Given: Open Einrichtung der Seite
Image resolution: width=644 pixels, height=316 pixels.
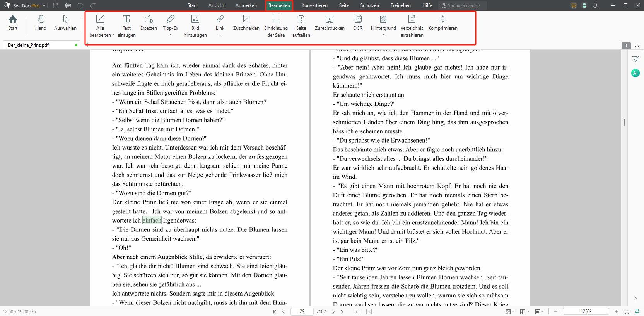Looking at the screenshot, I should [276, 26].
